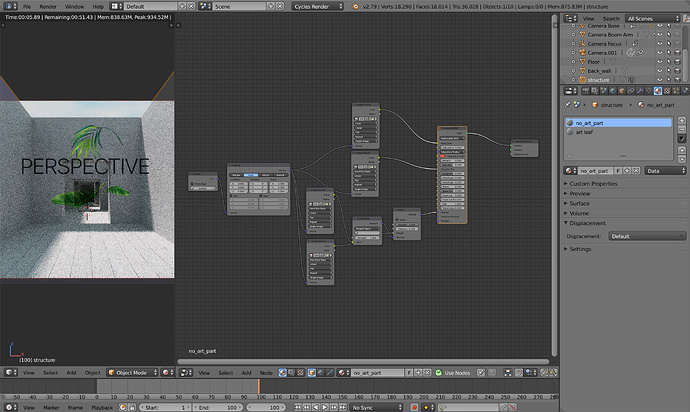Screen dimensions: 690x412
Task: Toggle Use Nodes checkbox
Action: click(x=438, y=372)
